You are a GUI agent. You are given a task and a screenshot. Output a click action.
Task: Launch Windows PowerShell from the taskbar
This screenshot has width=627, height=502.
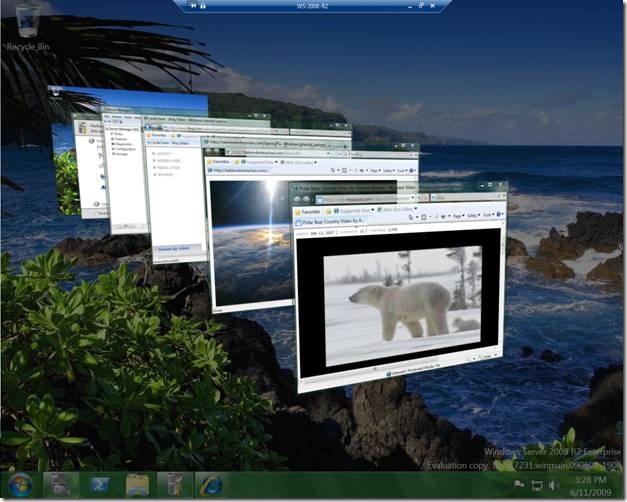pos(100,485)
